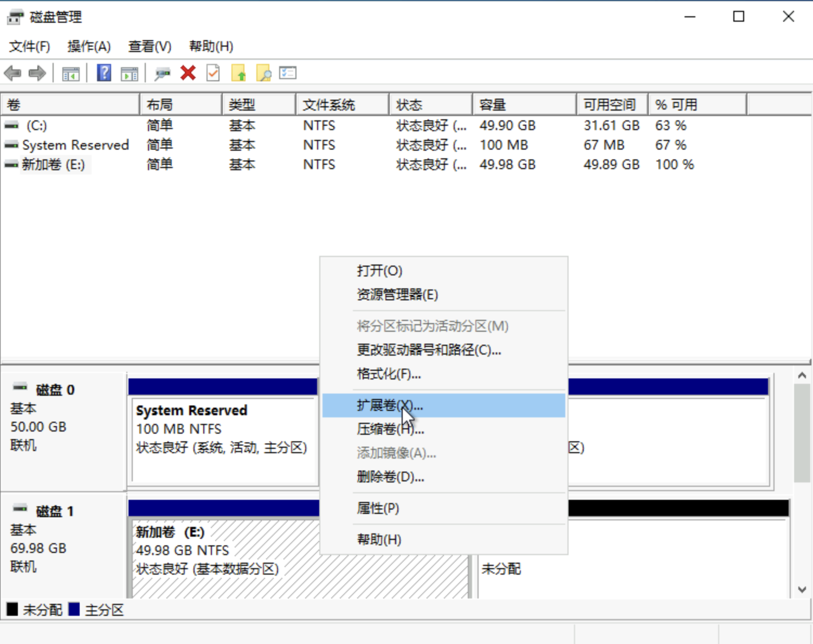Select System Reserved volume drive icon
This screenshot has width=813, height=644.
click(11, 145)
